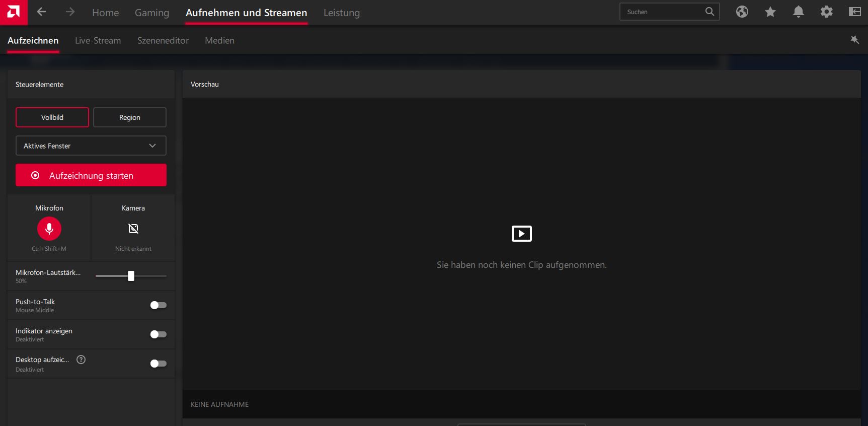Click the Ctrl+Shift+M shortcut label
868x426 pixels.
click(x=49, y=249)
